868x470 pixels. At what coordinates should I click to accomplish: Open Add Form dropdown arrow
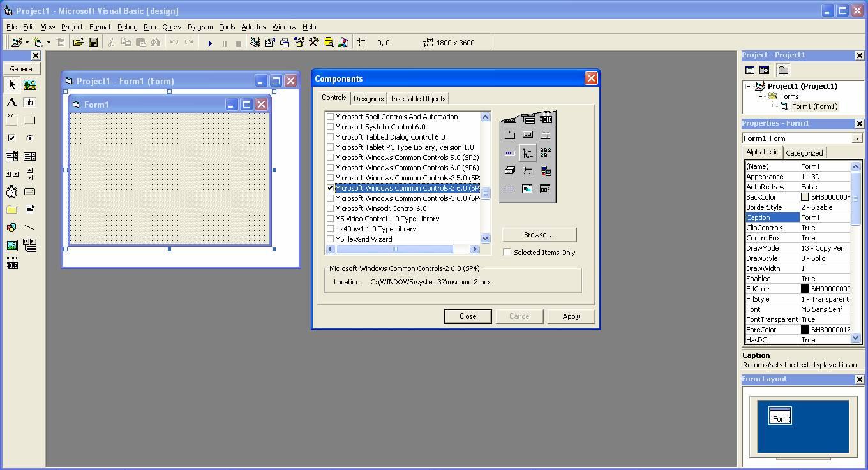pyautogui.click(x=49, y=43)
